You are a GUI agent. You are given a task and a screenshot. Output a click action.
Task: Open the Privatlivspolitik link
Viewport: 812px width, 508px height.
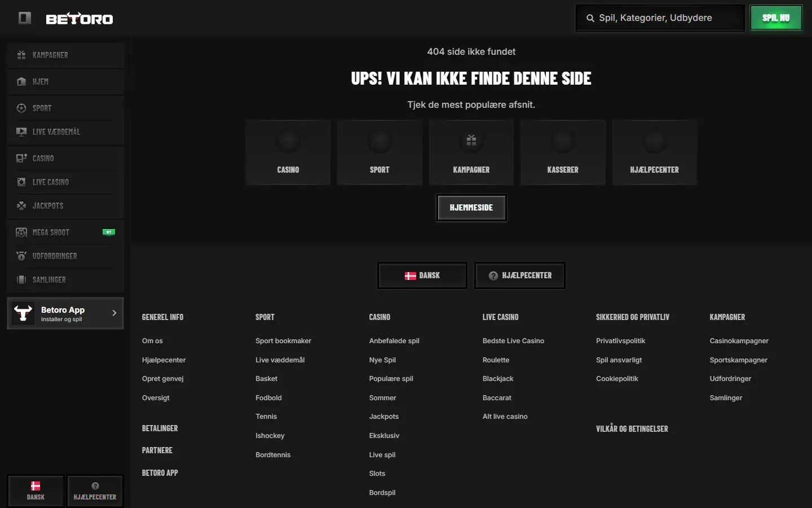620,341
